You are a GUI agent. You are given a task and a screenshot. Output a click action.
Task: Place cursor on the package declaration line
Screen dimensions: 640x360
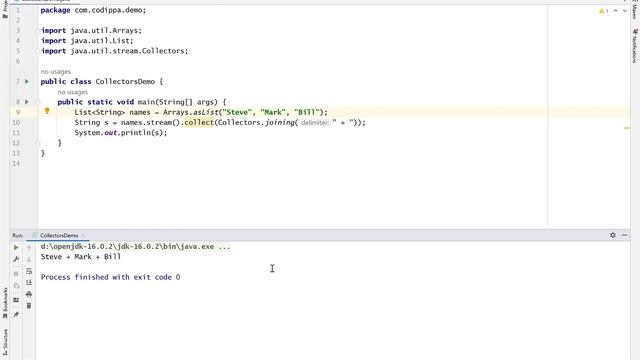click(93, 10)
